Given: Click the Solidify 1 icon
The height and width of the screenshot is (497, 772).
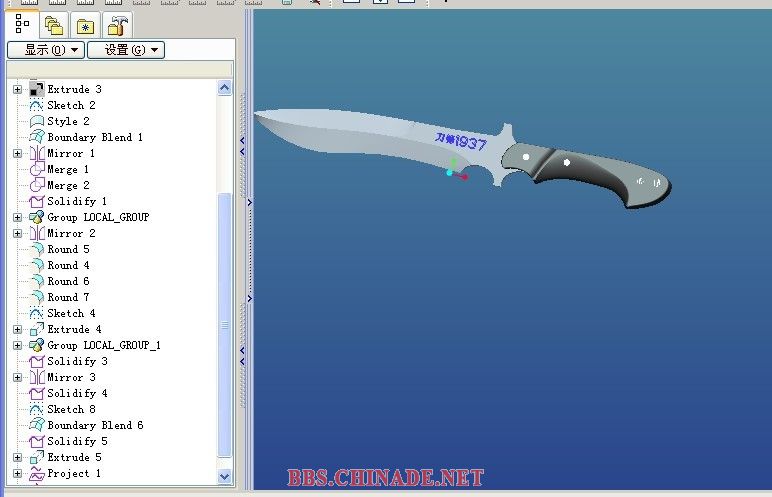Looking at the screenshot, I should click(x=36, y=201).
